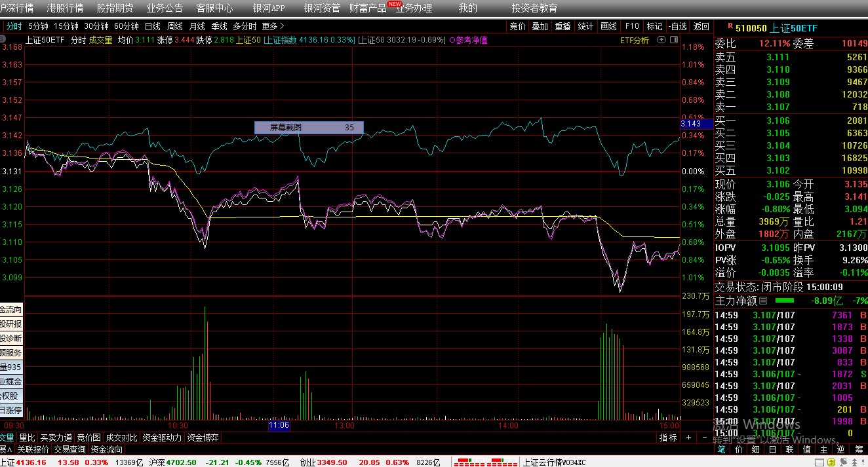Switch to 价 price distribution tab
This screenshot has width=868, height=467.
click(x=739, y=449)
